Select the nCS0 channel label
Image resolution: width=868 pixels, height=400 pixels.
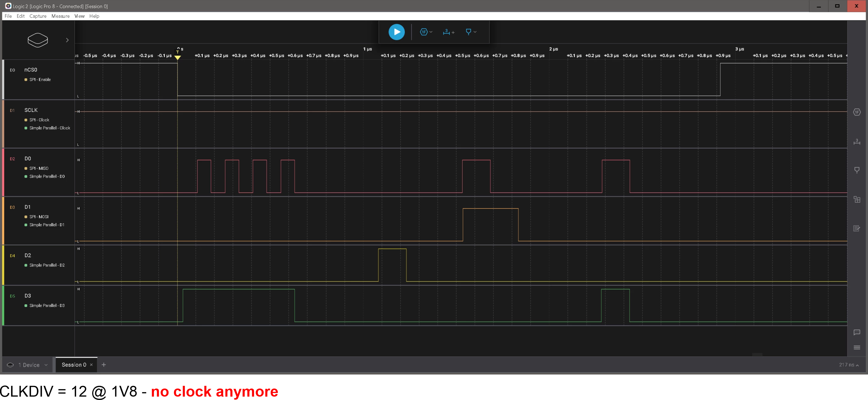(x=31, y=70)
